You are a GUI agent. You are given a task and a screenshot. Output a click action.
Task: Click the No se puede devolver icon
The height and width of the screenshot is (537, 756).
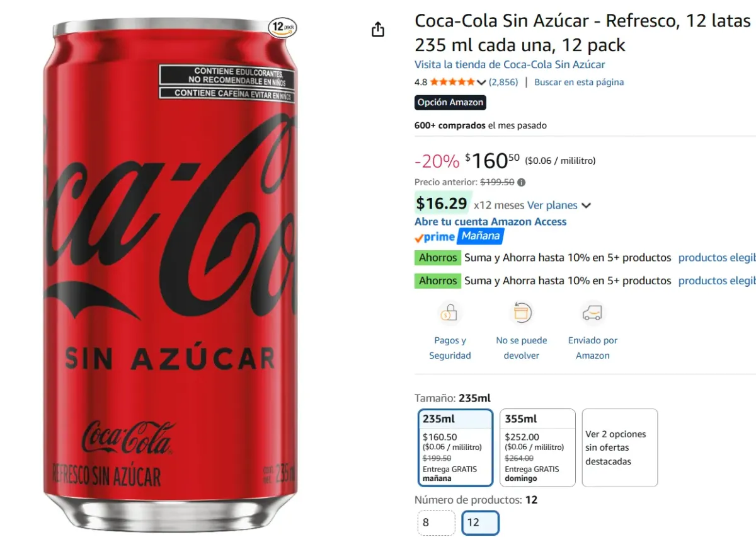[521, 312]
